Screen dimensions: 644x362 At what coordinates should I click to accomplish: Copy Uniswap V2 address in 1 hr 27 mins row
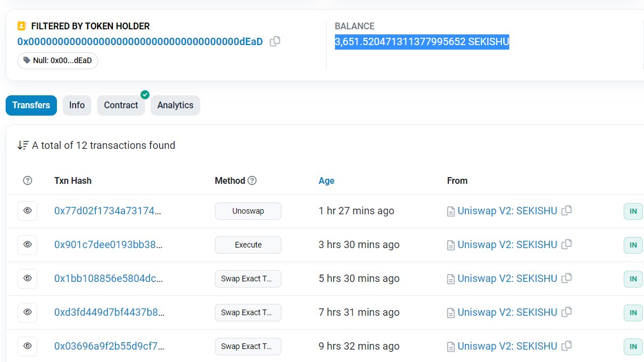[566, 210]
